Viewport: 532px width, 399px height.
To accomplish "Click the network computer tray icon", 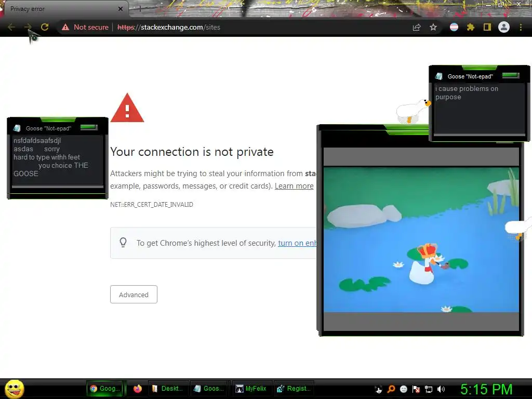I will (429, 389).
